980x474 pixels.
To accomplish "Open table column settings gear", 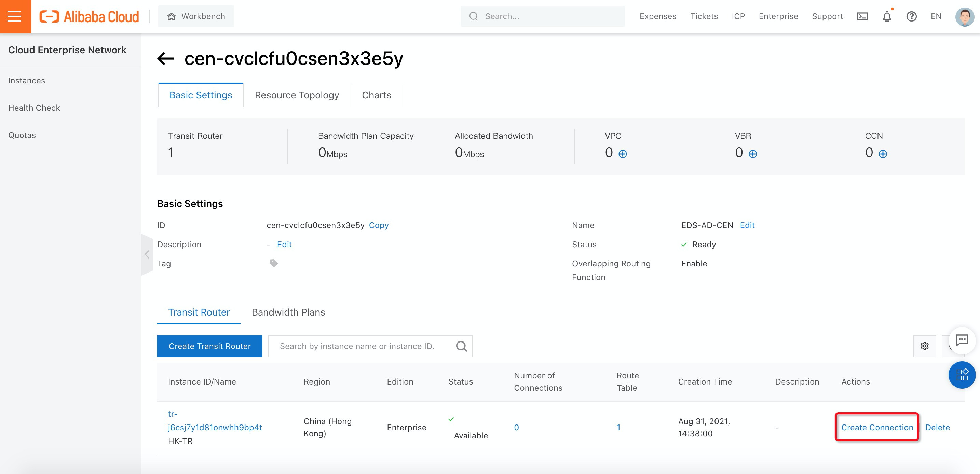I will coord(924,346).
